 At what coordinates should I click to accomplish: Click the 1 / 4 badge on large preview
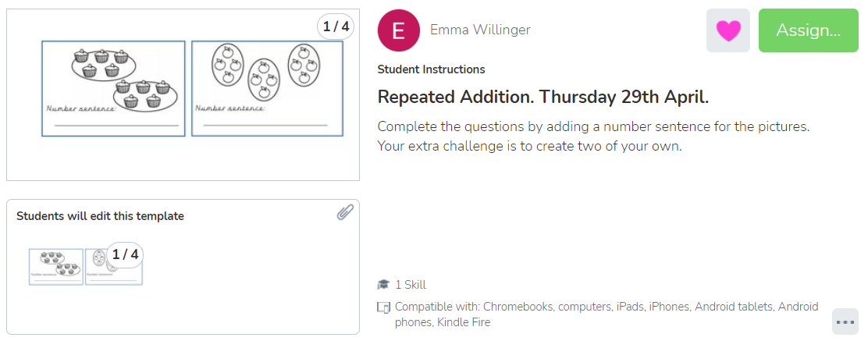click(x=336, y=27)
